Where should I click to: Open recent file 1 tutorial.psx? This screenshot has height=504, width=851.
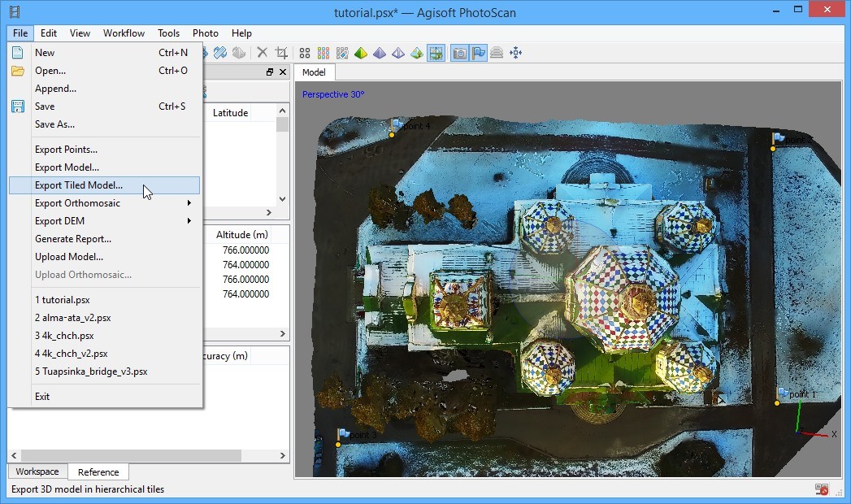[x=104, y=299]
